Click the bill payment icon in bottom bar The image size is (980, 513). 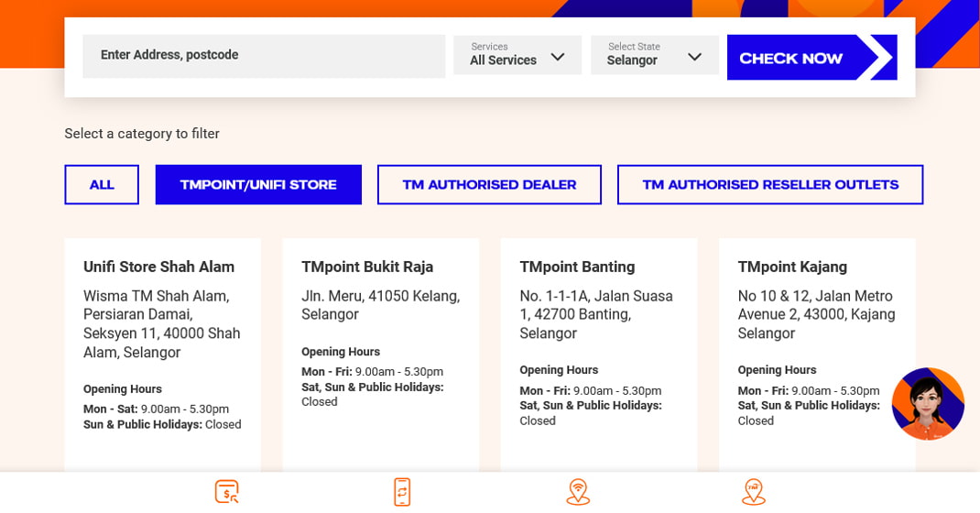(227, 492)
